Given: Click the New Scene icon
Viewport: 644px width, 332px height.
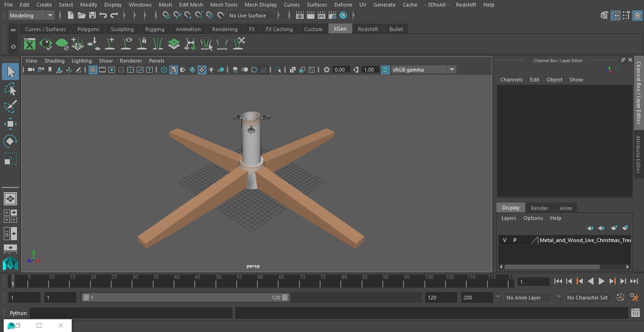Looking at the screenshot, I should tap(71, 16).
